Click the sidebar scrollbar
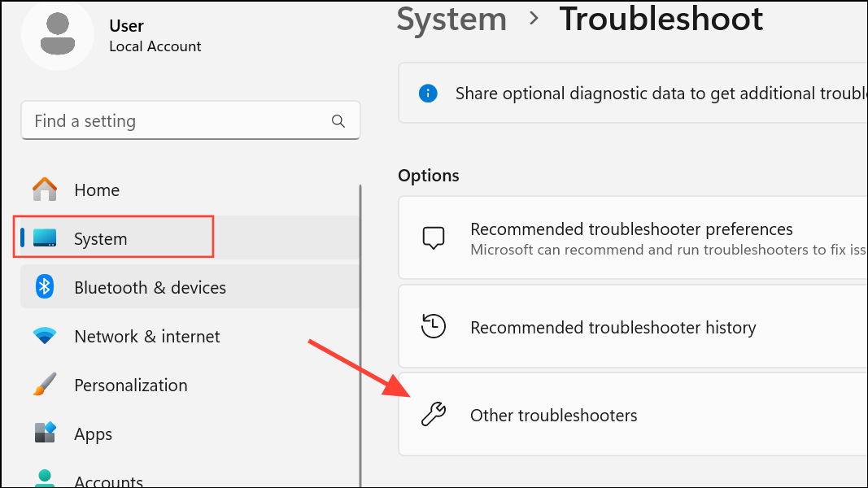 (360, 325)
